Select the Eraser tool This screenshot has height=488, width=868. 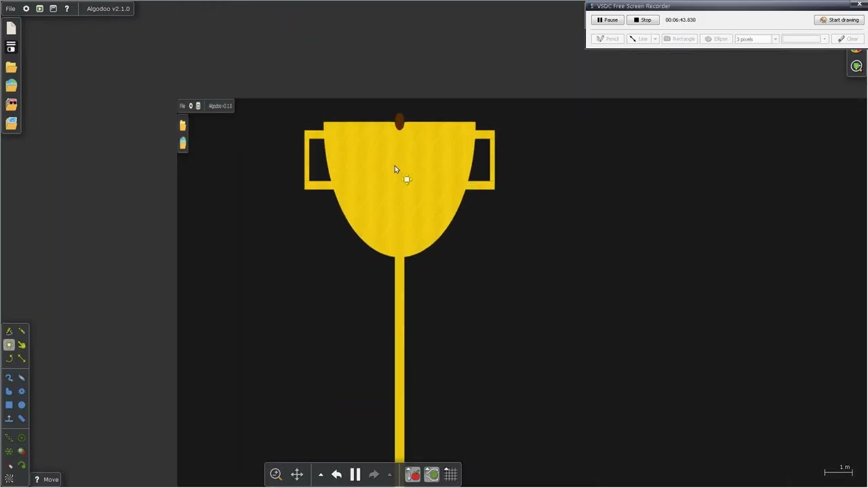tap(22, 378)
